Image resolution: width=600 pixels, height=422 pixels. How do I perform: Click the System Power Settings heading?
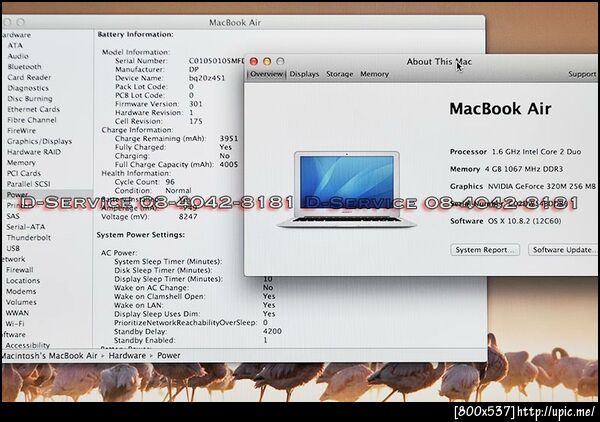click(x=140, y=235)
